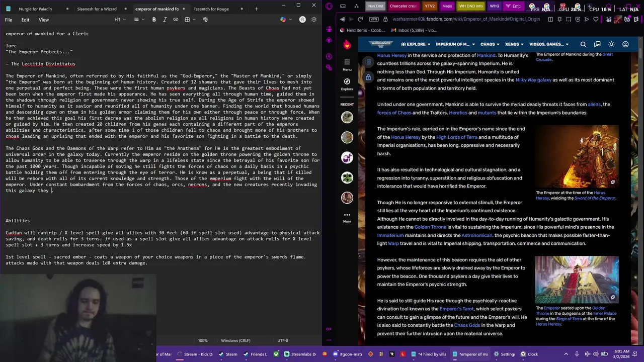Reload the Warhammer wiki page

click(x=360, y=19)
